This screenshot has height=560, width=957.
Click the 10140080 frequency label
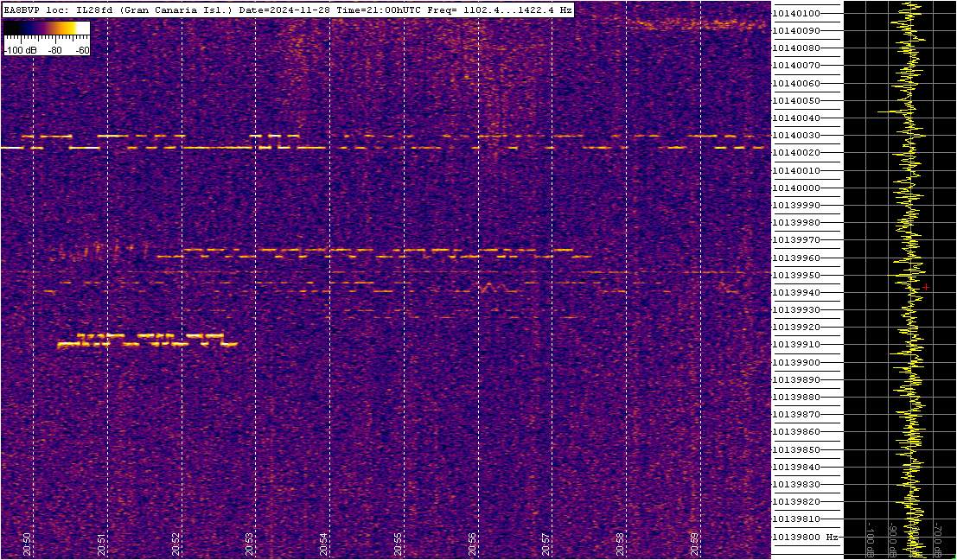[796, 48]
